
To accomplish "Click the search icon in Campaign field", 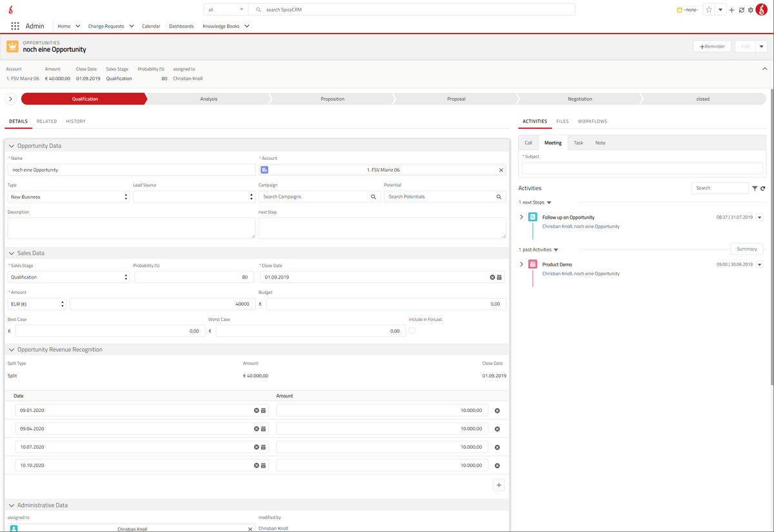I will tap(373, 197).
